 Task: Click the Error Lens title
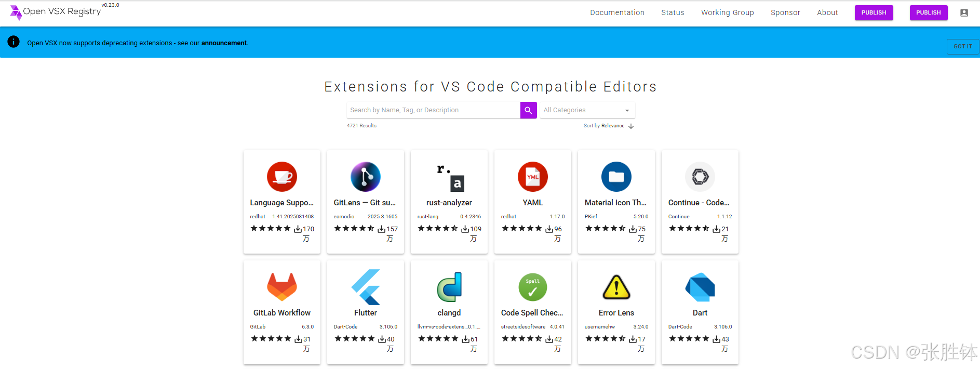tap(616, 313)
